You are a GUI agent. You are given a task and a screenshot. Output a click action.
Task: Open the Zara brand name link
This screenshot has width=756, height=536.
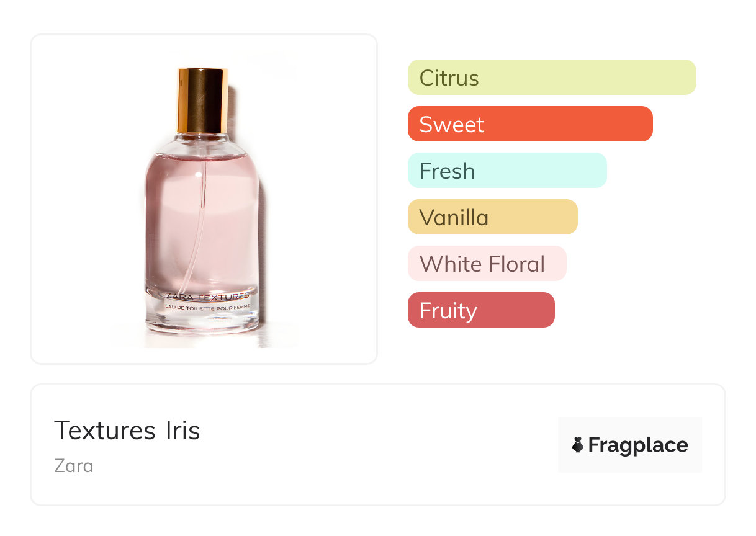[74, 465]
